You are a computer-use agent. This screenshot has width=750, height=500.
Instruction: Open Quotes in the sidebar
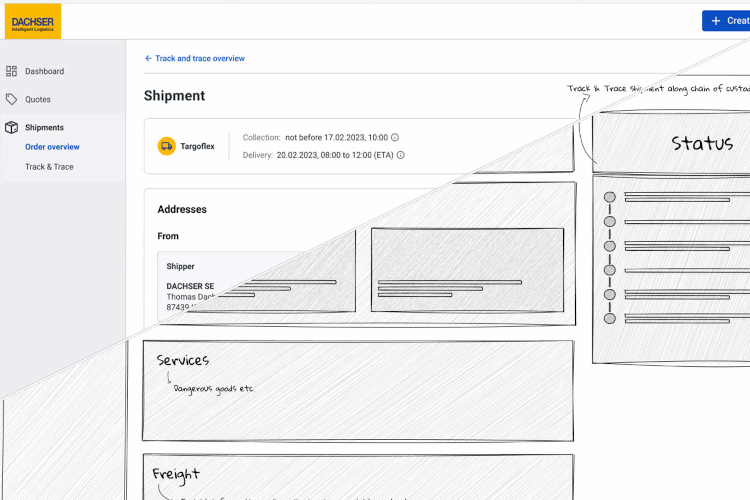point(38,99)
